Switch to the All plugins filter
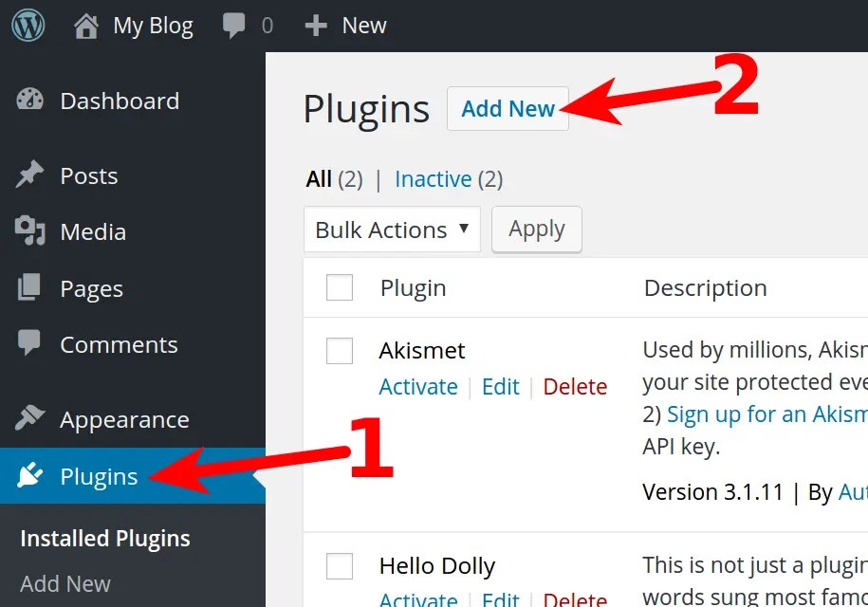The width and height of the screenshot is (868, 607). click(x=319, y=178)
